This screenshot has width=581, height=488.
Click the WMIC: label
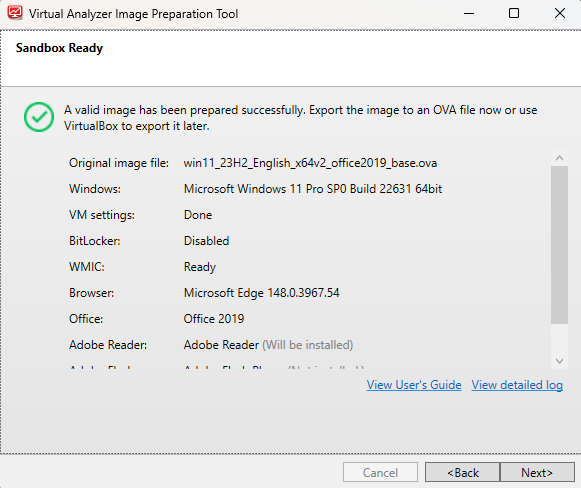pos(87,267)
